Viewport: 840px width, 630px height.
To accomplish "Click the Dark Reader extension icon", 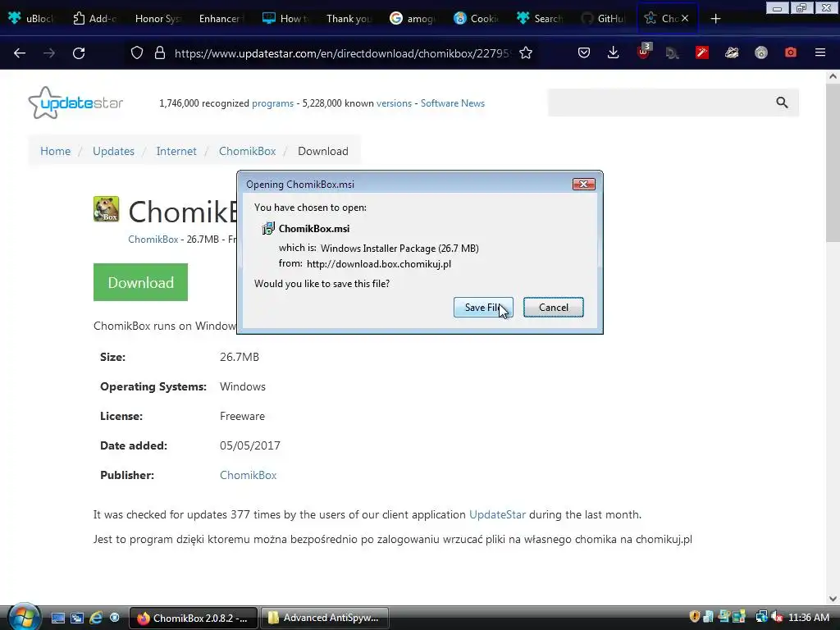I will pyautogui.click(x=673, y=52).
